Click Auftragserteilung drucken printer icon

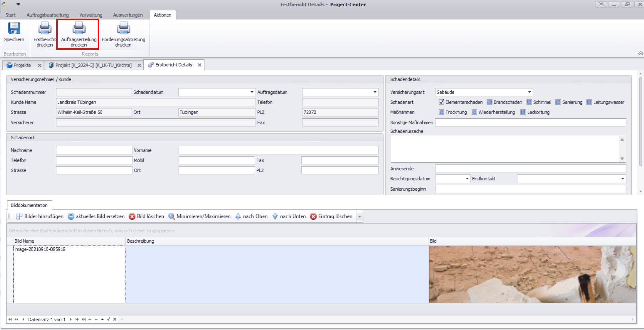pos(79,29)
